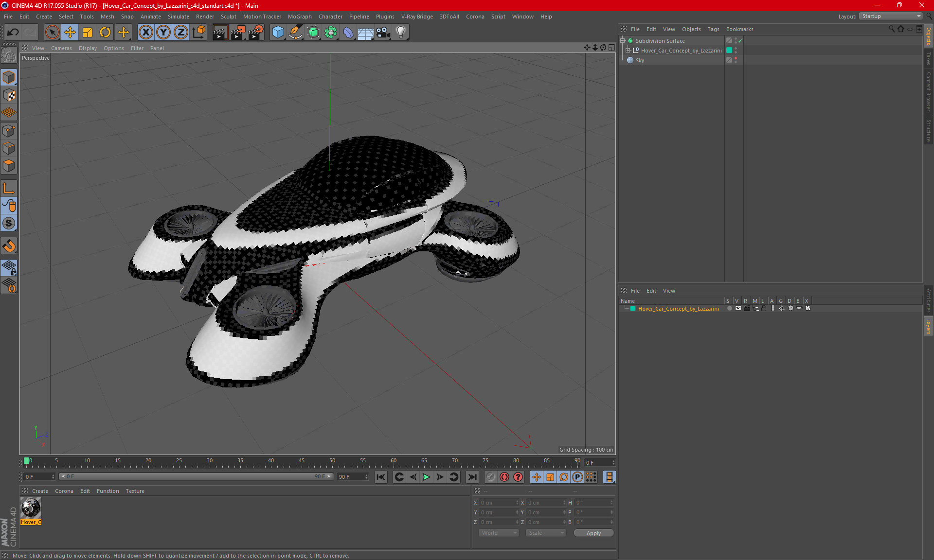Enable Record Active Objects button

[490, 477]
